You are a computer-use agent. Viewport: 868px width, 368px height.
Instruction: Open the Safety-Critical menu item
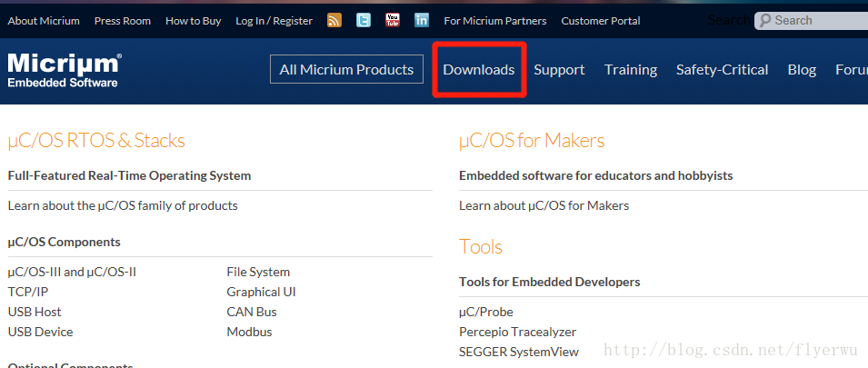[722, 70]
